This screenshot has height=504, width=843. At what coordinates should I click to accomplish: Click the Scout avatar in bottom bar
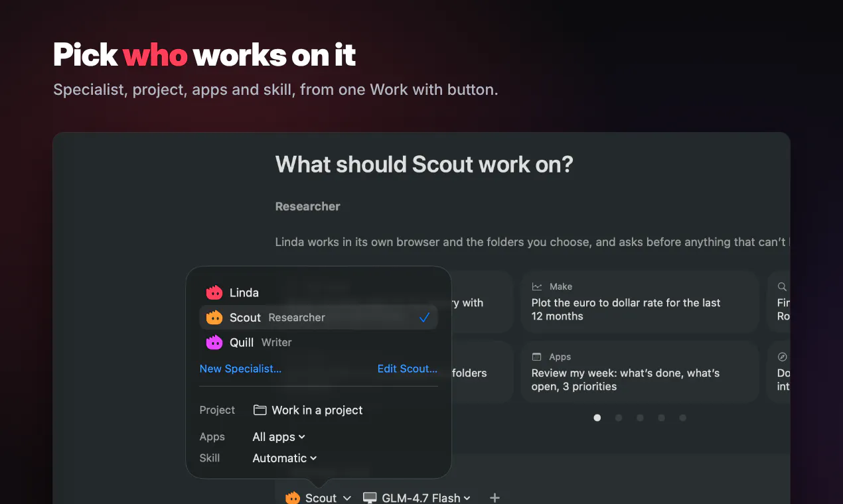(x=293, y=497)
